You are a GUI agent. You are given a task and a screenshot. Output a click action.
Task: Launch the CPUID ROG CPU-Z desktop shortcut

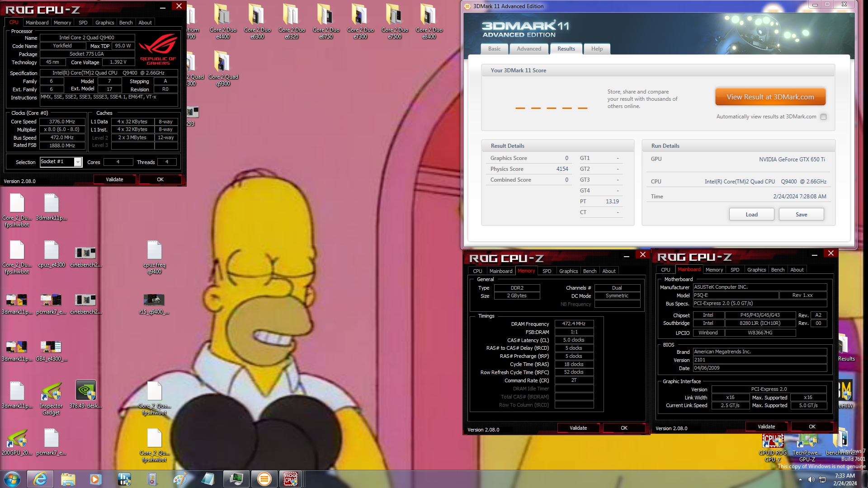[x=773, y=447]
